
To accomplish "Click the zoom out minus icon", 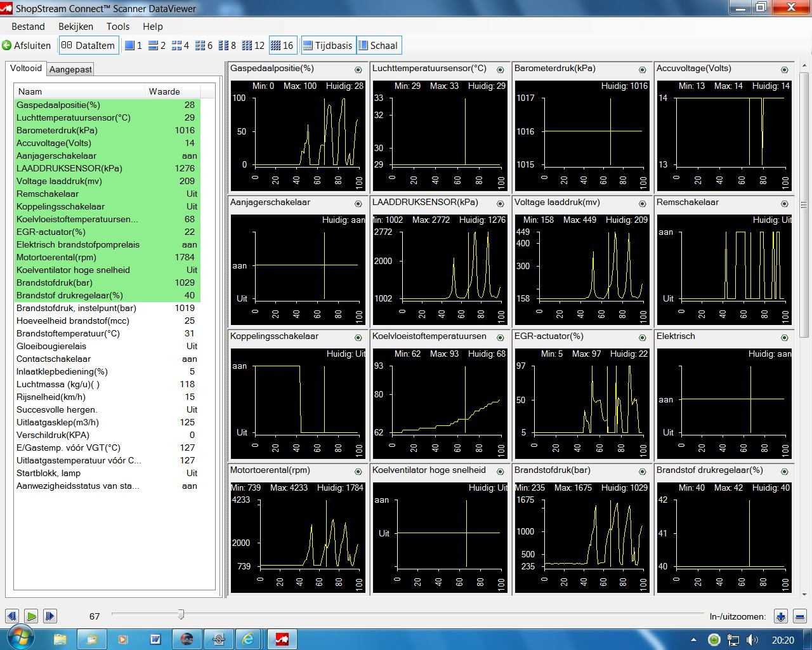I will click(x=799, y=616).
